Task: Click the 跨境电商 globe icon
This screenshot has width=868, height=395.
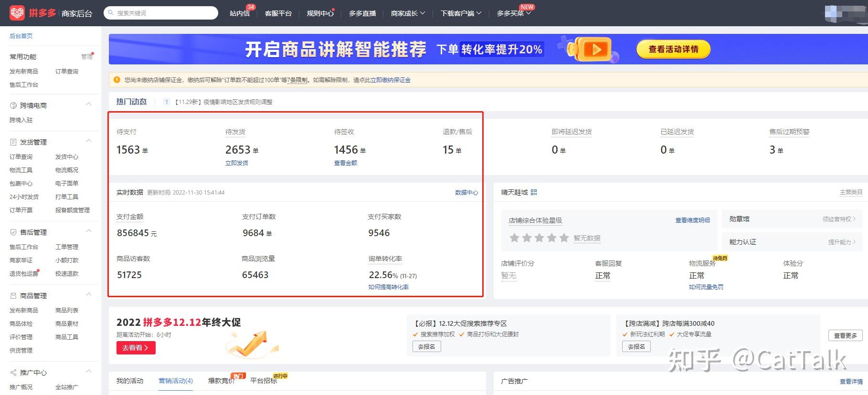Action: tap(13, 105)
